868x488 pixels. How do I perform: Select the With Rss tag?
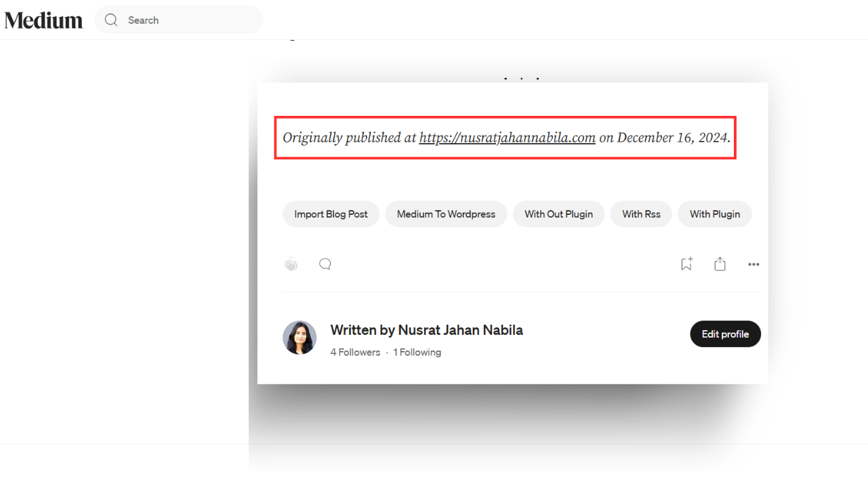point(641,214)
